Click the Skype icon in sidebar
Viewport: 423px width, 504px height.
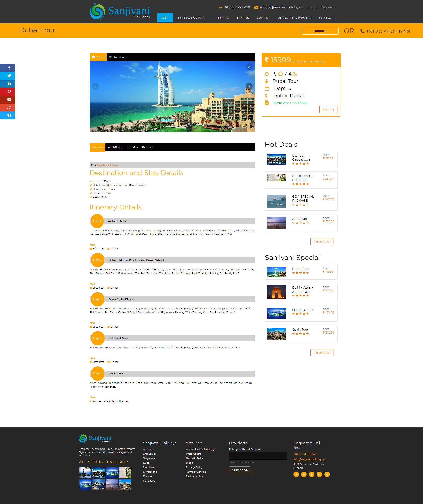pos(9,115)
